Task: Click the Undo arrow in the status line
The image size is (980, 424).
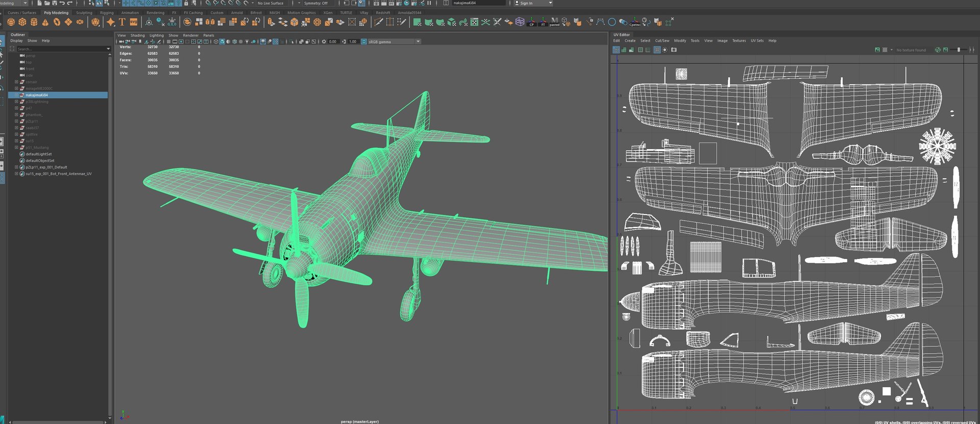Action: click(62, 3)
